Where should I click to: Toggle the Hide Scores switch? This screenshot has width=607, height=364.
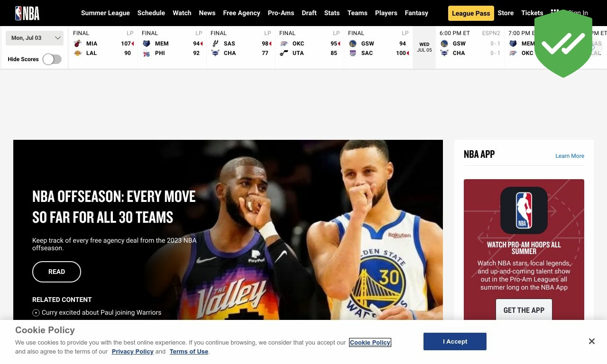pos(52,59)
